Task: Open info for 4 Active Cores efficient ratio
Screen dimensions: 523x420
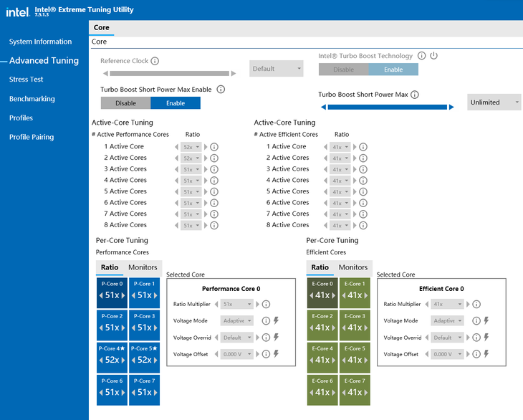Action: click(x=363, y=181)
